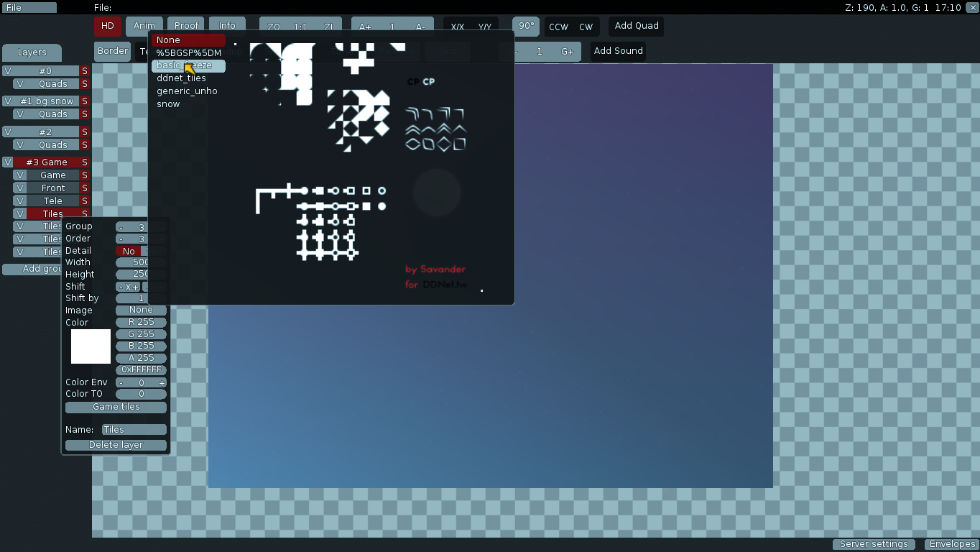This screenshot has width=980, height=552.
Task: Set the Detail option to No
Action: tap(129, 251)
